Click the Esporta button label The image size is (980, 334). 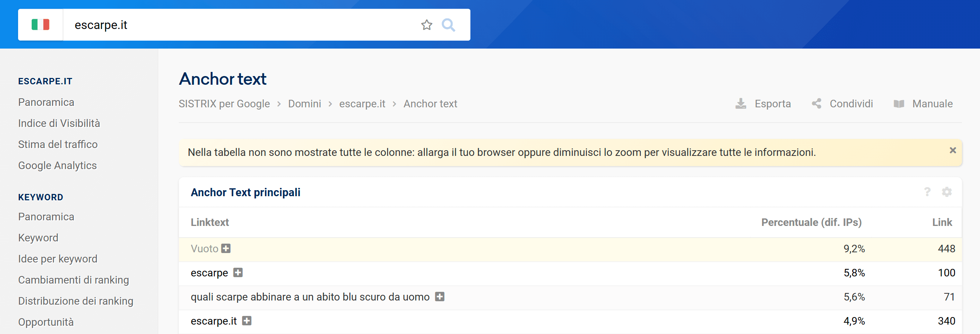click(773, 104)
